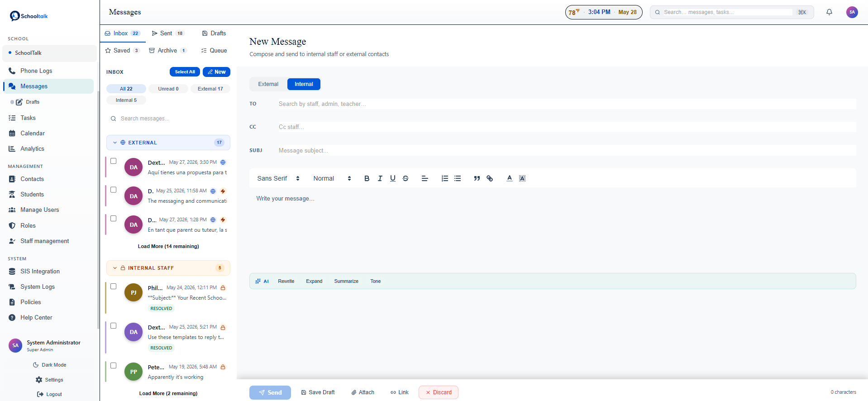Select checkbox for May 25 11:58 AM message
This screenshot has width=868, height=401.
[x=114, y=190]
